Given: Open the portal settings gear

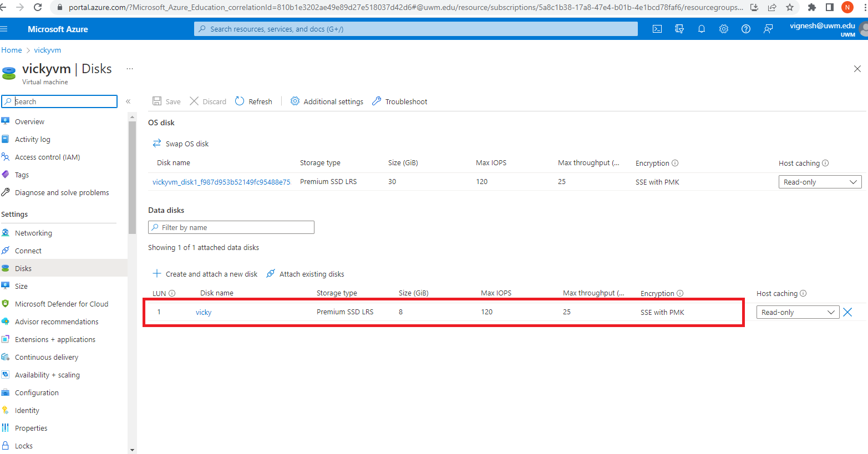Looking at the screenshot, I should click(x=723, y=28).
